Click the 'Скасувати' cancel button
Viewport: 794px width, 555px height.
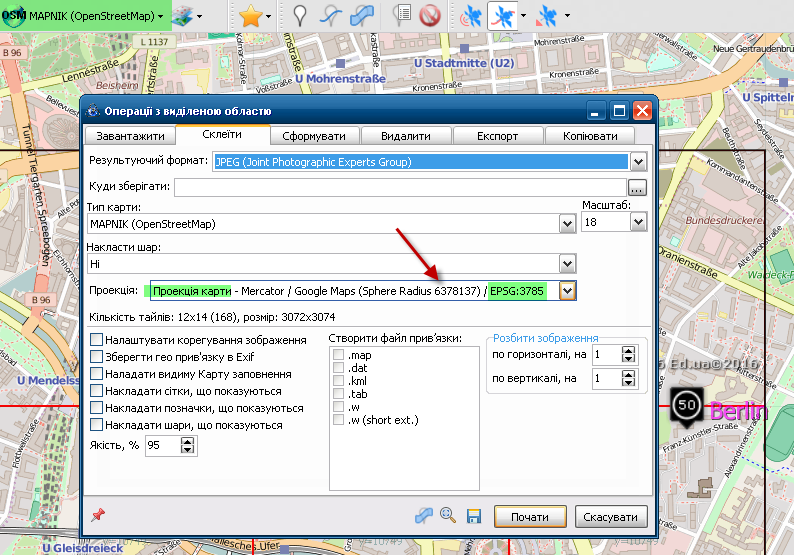(x=611, y=517)
